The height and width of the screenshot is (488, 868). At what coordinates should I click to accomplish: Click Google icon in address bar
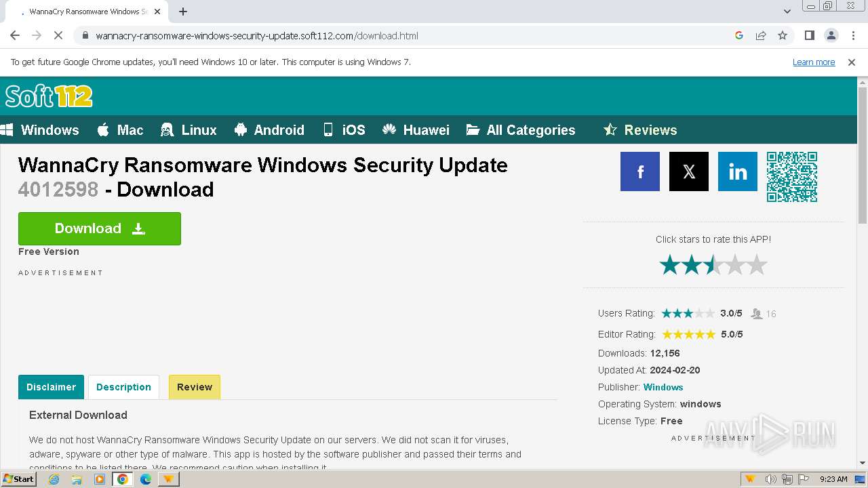click(x=739, y=35)
